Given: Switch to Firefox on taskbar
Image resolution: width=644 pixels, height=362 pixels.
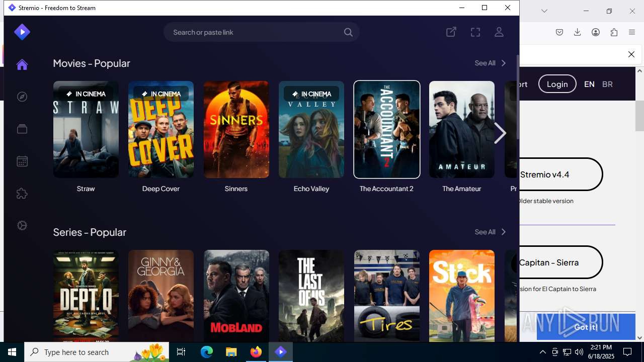Looking at the screenshot, I should 256,352.
